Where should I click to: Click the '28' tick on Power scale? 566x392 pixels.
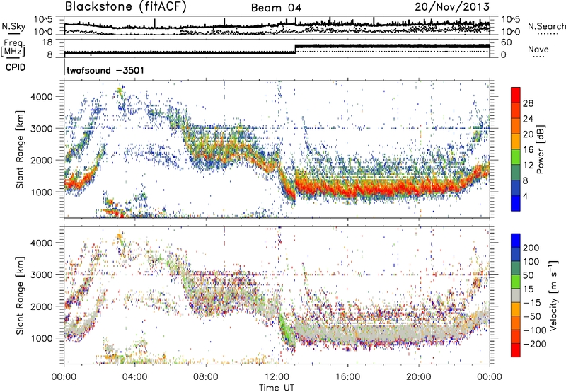(528, 103)
